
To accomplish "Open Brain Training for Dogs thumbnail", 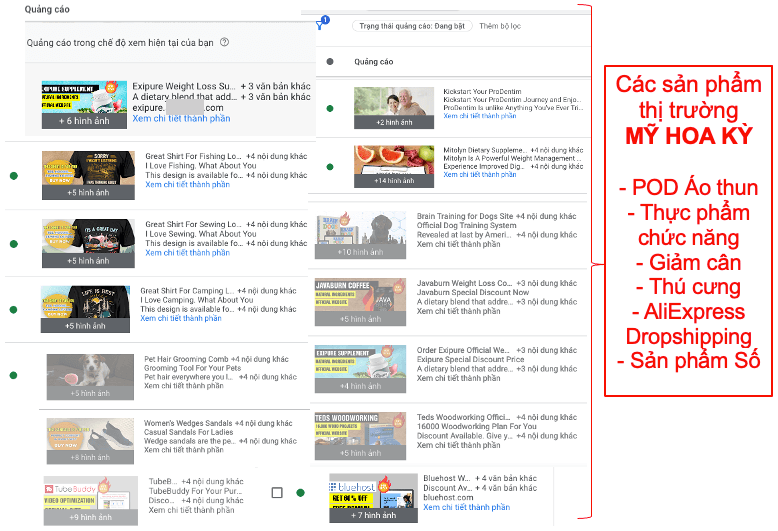I will click(x=360, y=234).
